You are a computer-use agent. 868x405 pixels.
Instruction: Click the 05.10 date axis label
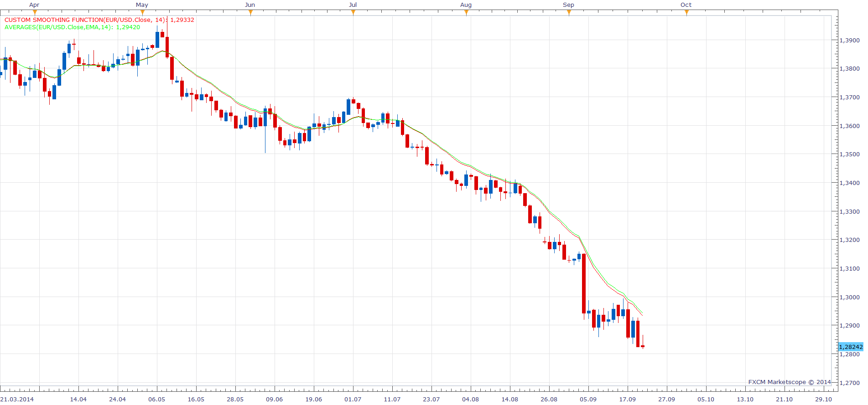pyautogui.click(x=706, y=399)
